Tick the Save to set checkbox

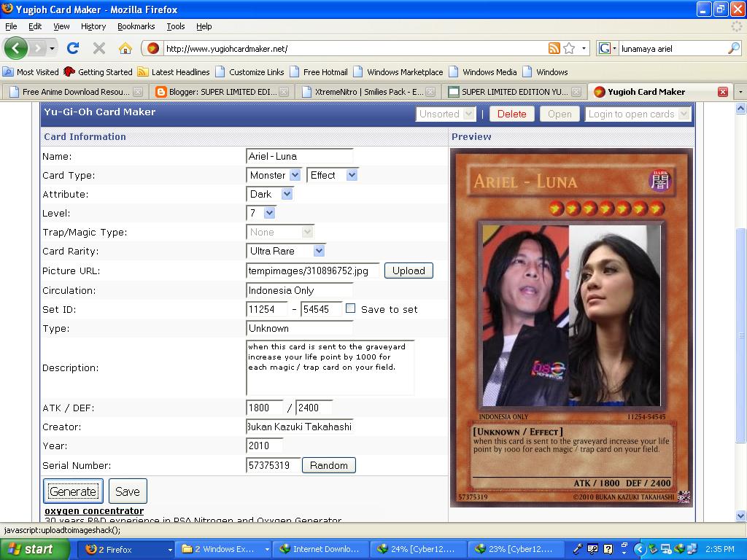pos(350,308)
